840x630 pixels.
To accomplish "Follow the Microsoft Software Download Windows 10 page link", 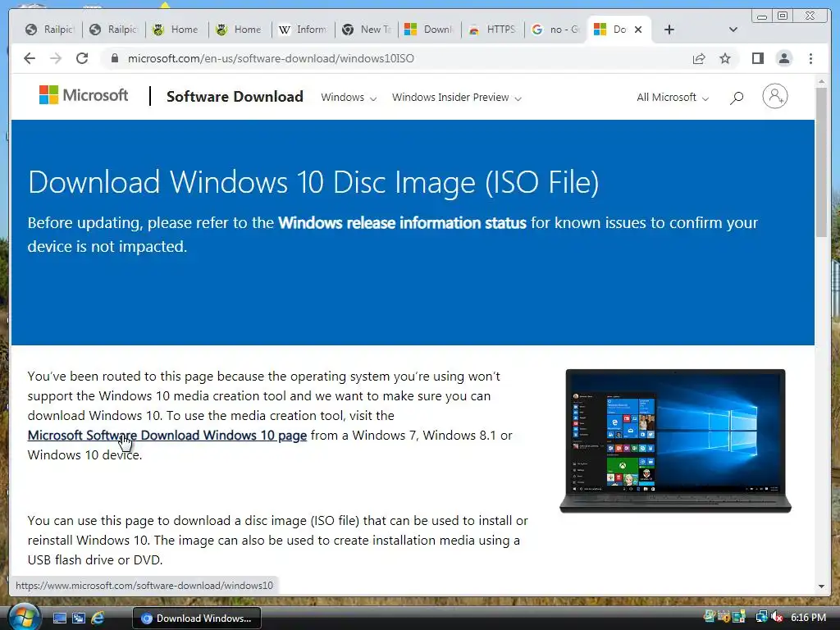I will pos(167,436).
